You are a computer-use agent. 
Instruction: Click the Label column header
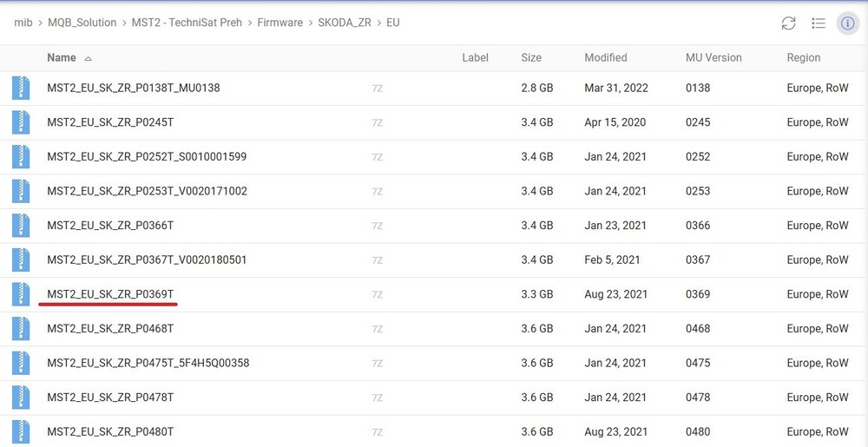pos(475,58)
